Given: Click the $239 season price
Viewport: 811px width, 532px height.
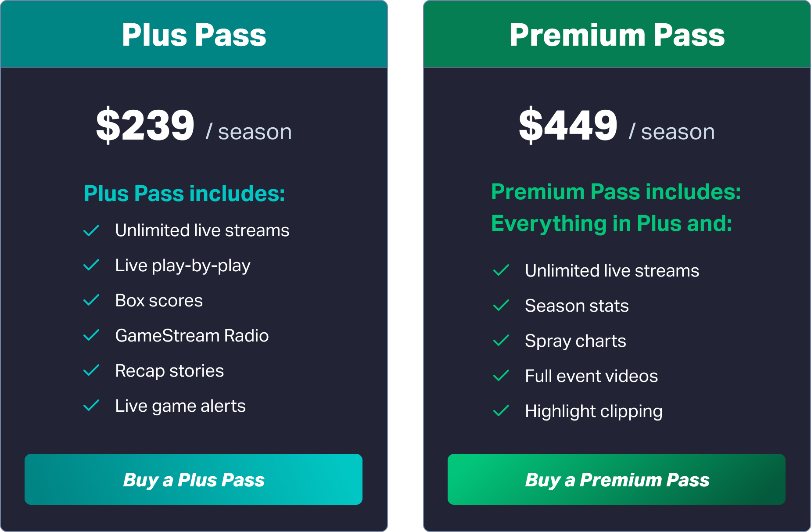Looking at the screenshot, I should pos(194,126).
